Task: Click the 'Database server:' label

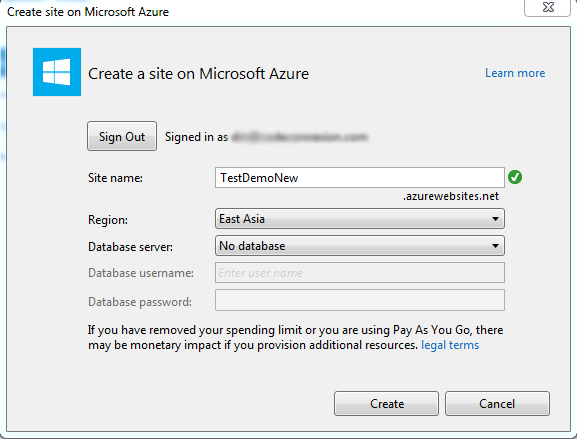Action: [130, 247]
